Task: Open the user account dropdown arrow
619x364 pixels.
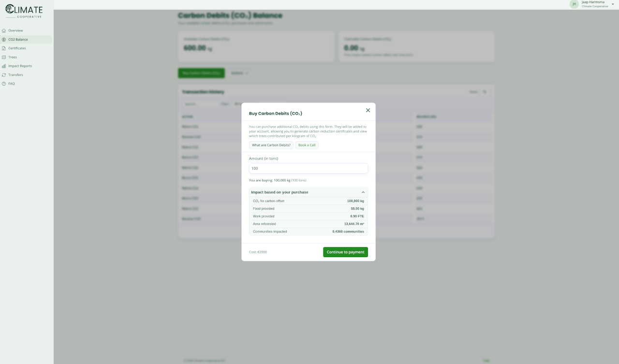Action: point(613,4)
